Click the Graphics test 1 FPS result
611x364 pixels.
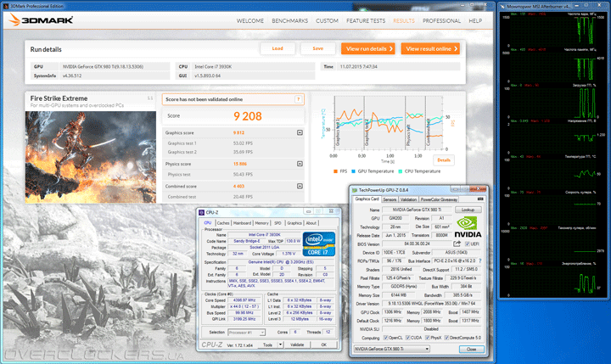click(x=243, y=143)
